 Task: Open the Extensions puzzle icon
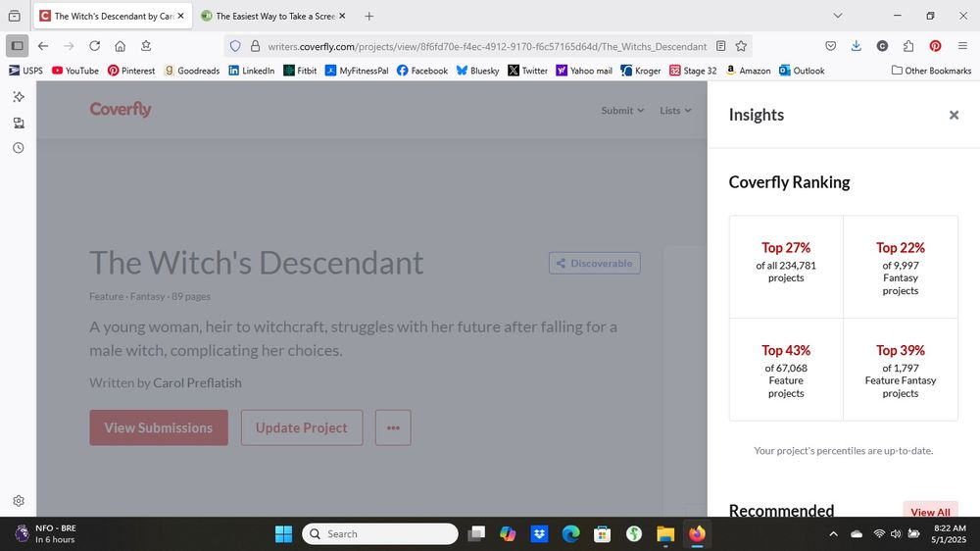click(908, 46)
